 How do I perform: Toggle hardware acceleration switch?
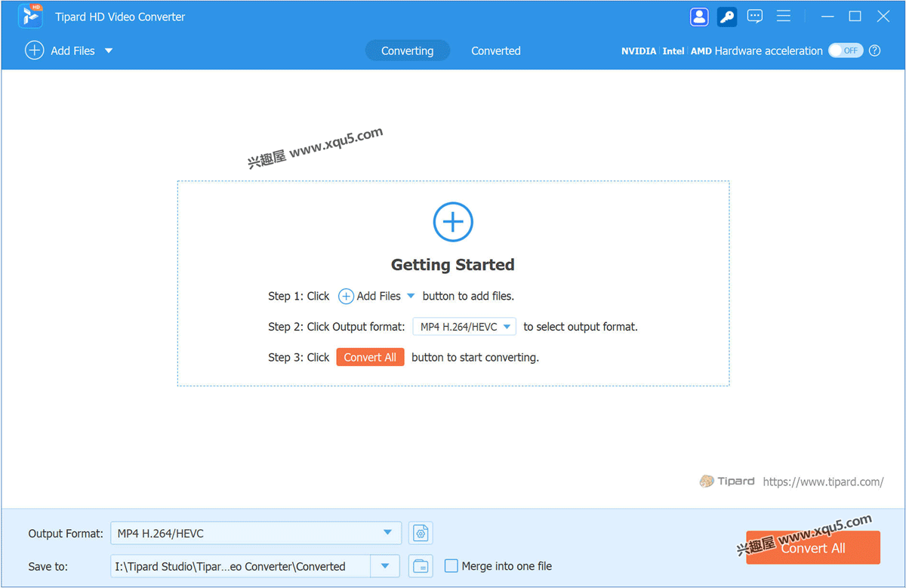(x=845, y=51)
